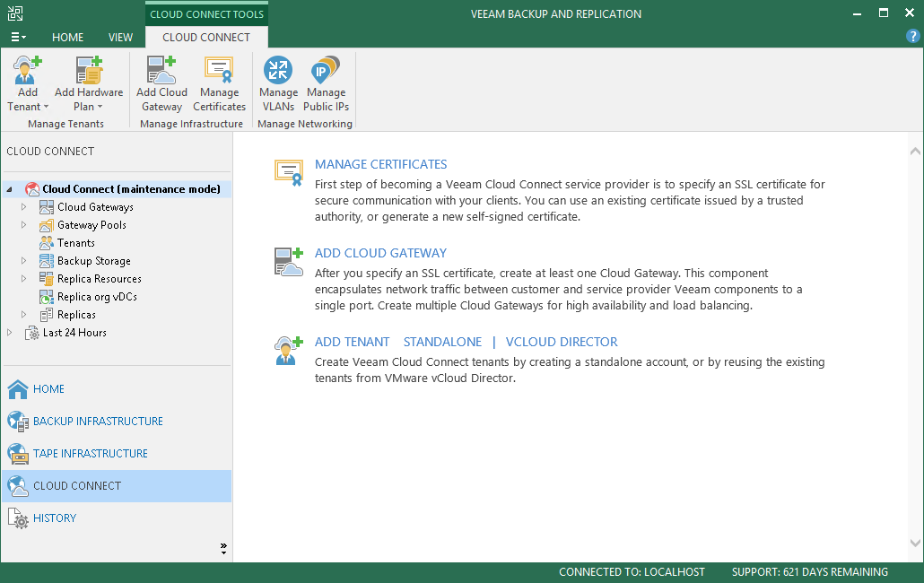
Task: Expand the Gateway Pools tree node
Action: click(23, 225)
